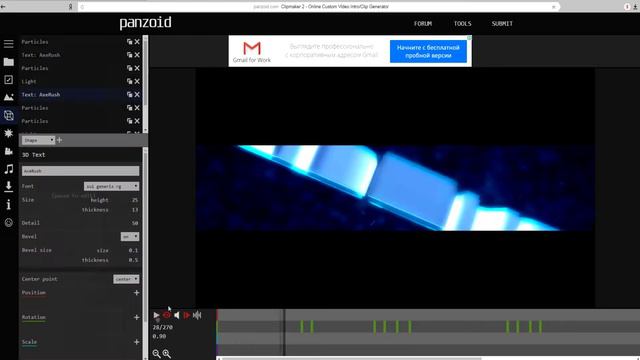Open the info icon panel
This screenshot has width=640, height=360.
[9, 204]
